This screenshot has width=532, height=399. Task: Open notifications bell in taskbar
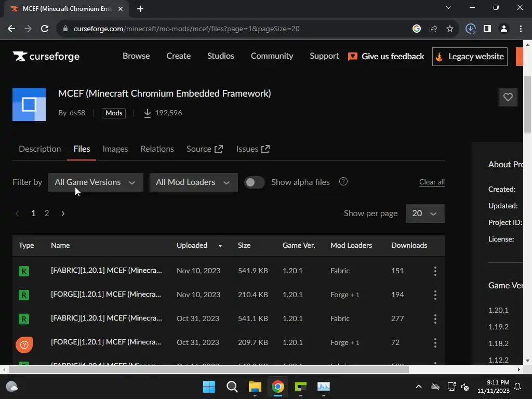click(518, 387)
